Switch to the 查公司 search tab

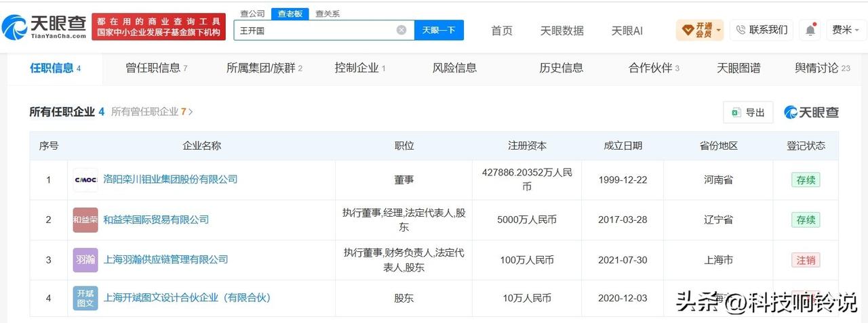[x=253, y=14]
